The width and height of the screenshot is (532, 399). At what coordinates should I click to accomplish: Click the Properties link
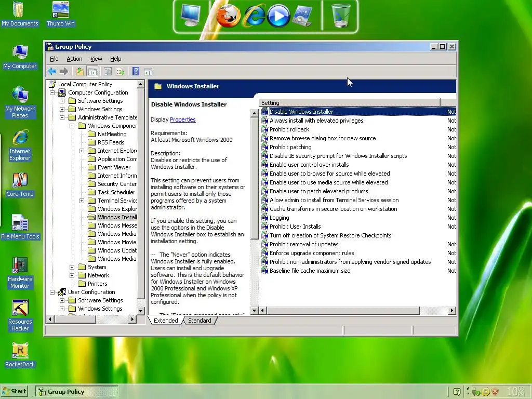(182, 119)
